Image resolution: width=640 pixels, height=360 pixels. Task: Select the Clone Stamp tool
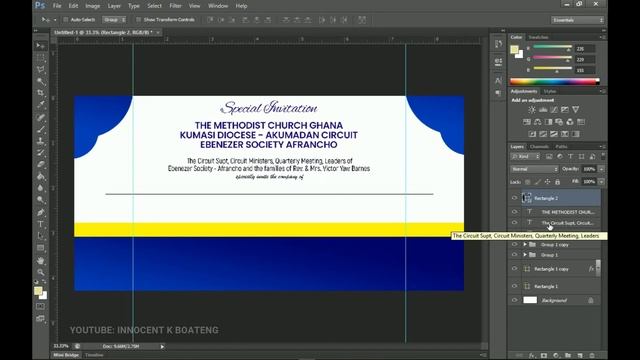tap(40, 141)
